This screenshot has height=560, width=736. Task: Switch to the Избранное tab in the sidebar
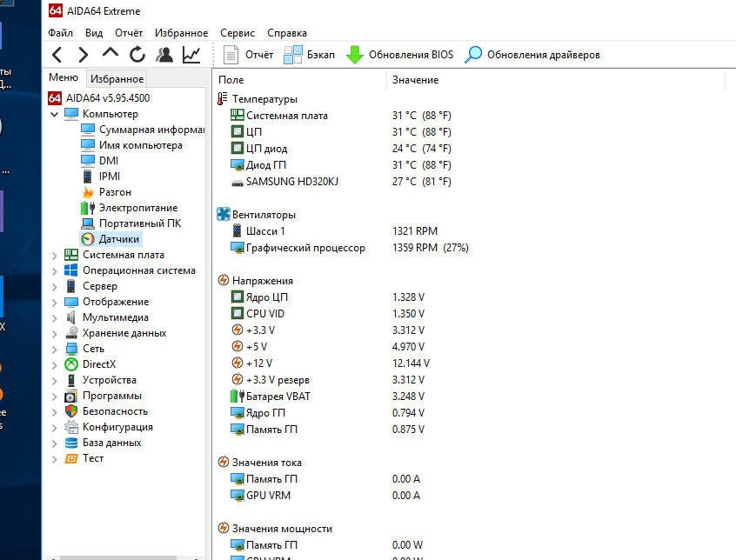point(117,79)
